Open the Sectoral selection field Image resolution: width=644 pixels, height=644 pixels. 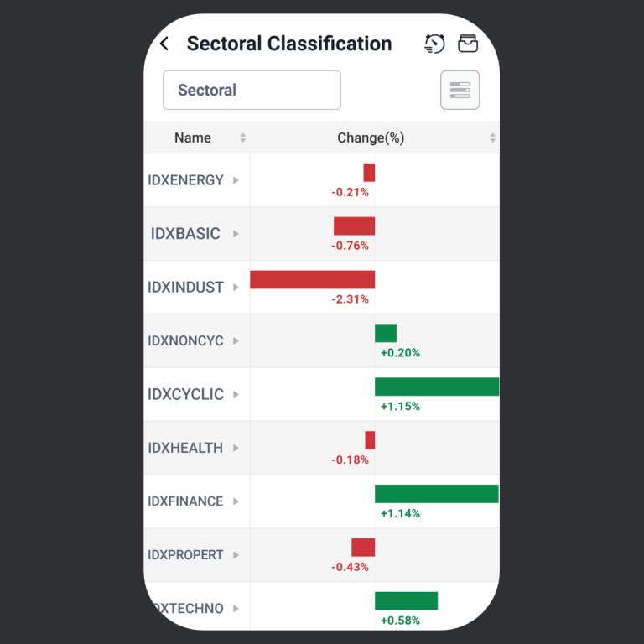[252, 90]
